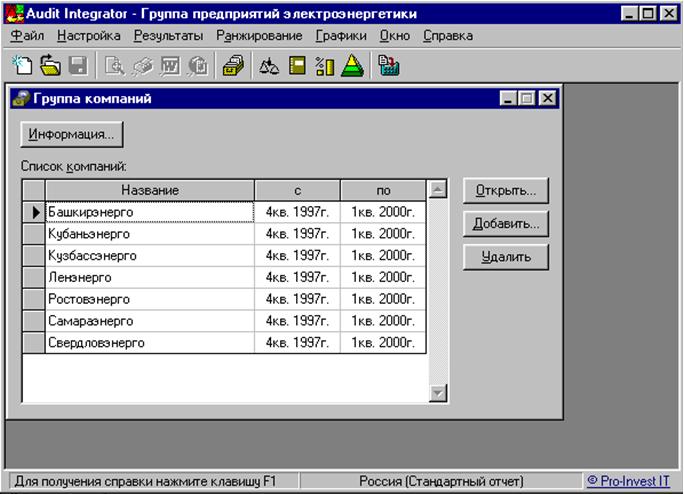The image size is (684, 494).
Task: Click the row selector beside Свердловэнерго
Action: 34,343
